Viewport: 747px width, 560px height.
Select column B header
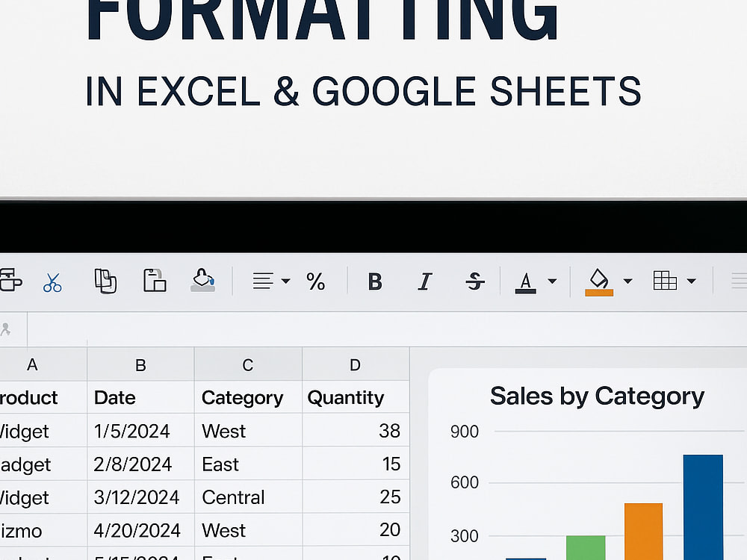tap(140, 365)
